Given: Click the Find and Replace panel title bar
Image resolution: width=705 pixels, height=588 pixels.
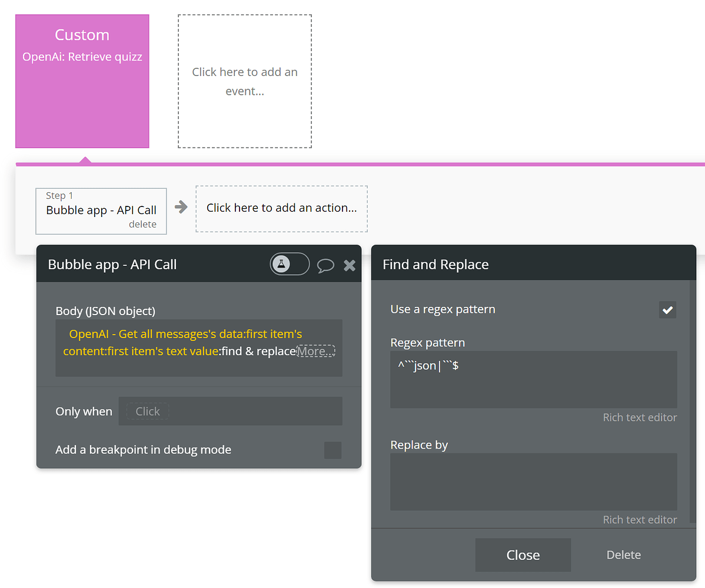Looking at the screenshot, I should pyautogui.click(x=533, y=263).
